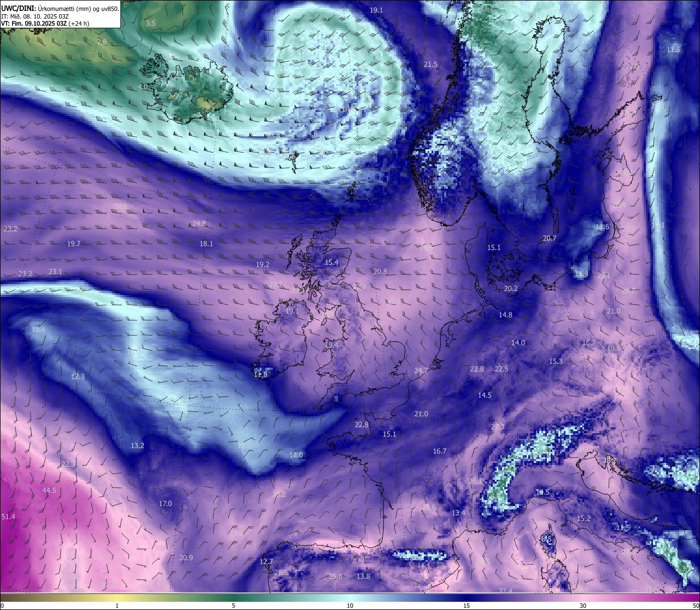Click the 24.7 value label
This screenshot has height=610, width=700.
(x=421, y=370)
